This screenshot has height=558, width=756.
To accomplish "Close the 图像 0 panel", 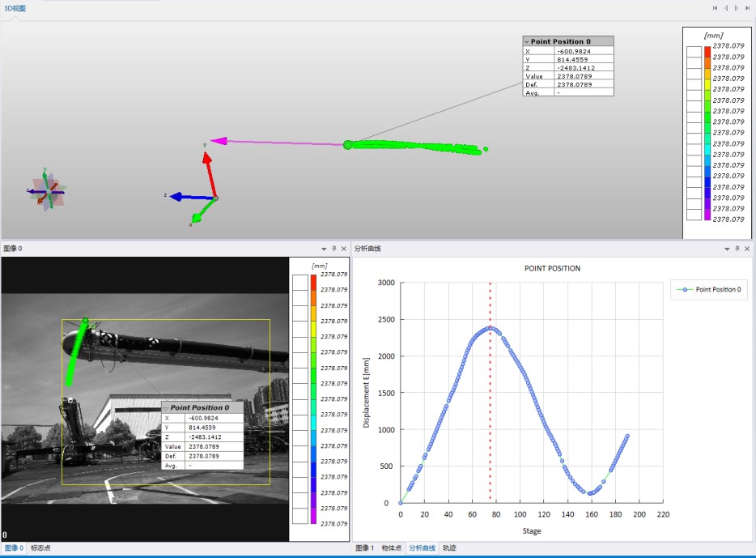I will tap(344, 249).
